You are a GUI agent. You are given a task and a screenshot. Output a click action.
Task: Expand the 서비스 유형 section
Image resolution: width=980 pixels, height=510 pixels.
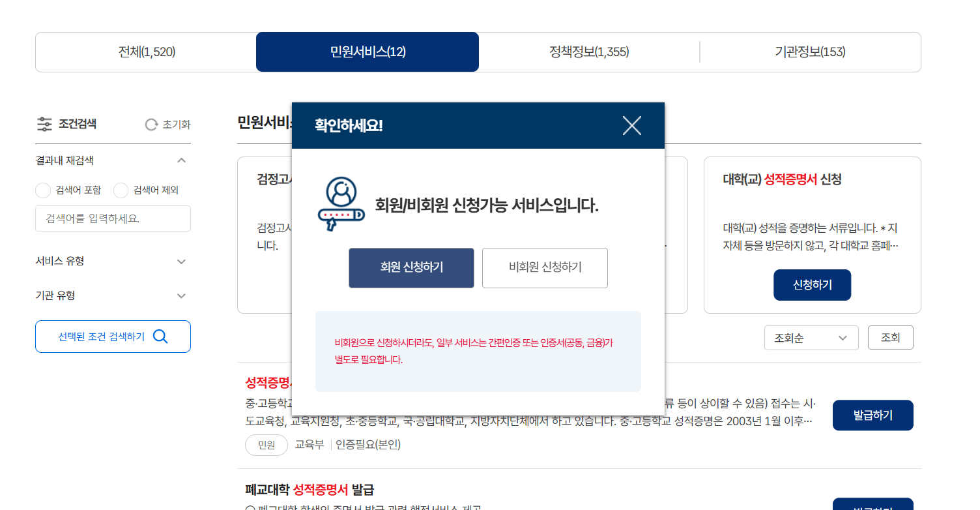[x=182, y=261]
